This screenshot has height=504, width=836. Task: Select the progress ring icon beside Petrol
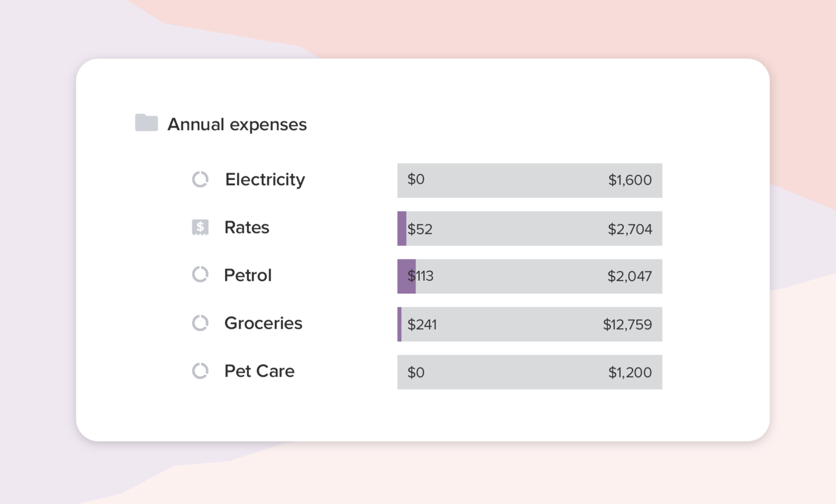tap(200, 275)
